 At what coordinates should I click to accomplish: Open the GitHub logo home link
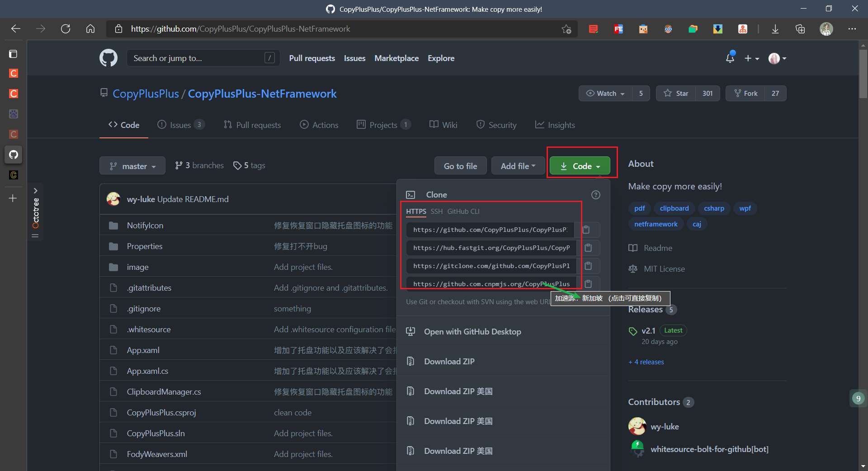108,58
